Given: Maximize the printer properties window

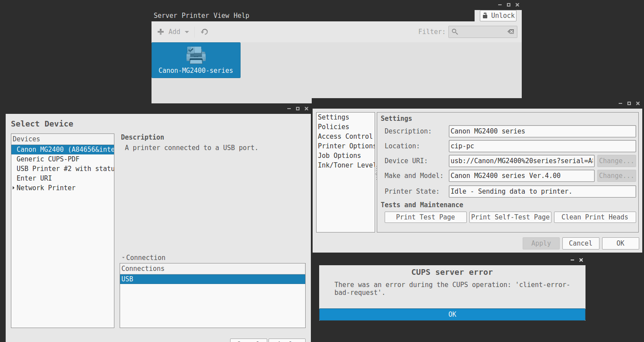Looking at the screenshot, I should tap(629, 103).
